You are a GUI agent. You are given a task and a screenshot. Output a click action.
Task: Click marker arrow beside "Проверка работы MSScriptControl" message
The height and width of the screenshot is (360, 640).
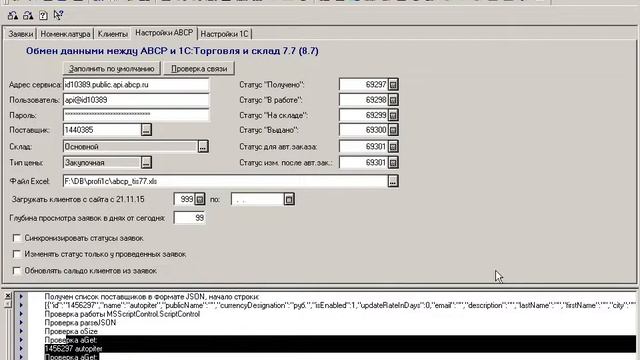coord(21,314)
